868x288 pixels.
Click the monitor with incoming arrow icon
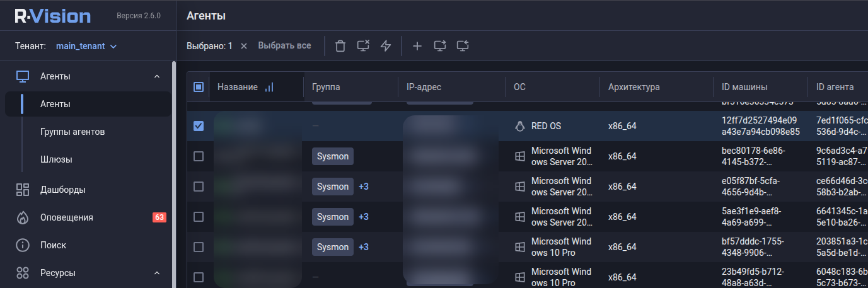coord(463,46)
